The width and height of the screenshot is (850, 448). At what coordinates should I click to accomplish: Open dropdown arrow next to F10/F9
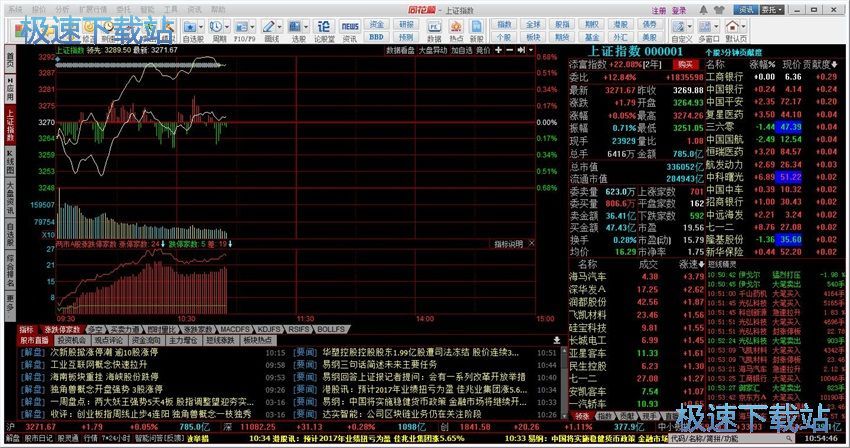click(253, 27)
